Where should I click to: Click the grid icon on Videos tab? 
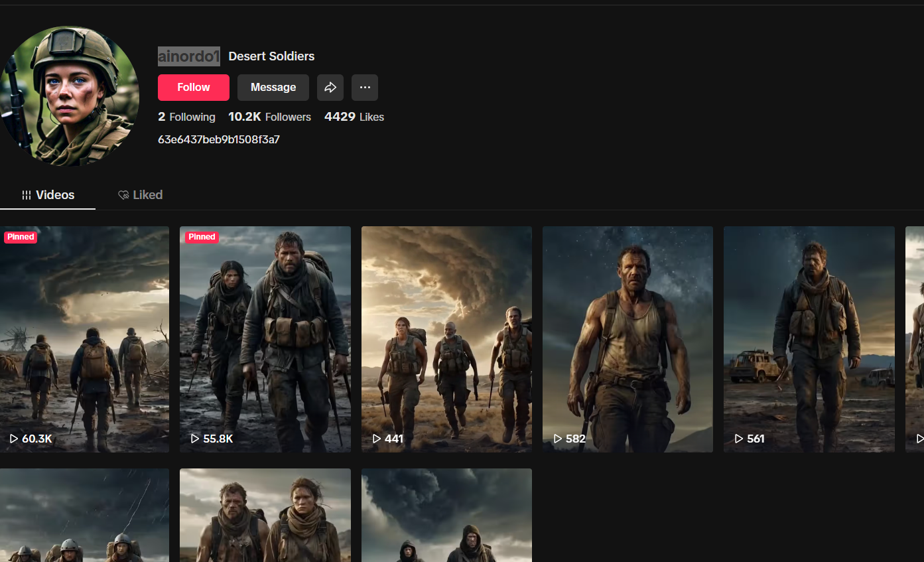[x=27, y=195]
